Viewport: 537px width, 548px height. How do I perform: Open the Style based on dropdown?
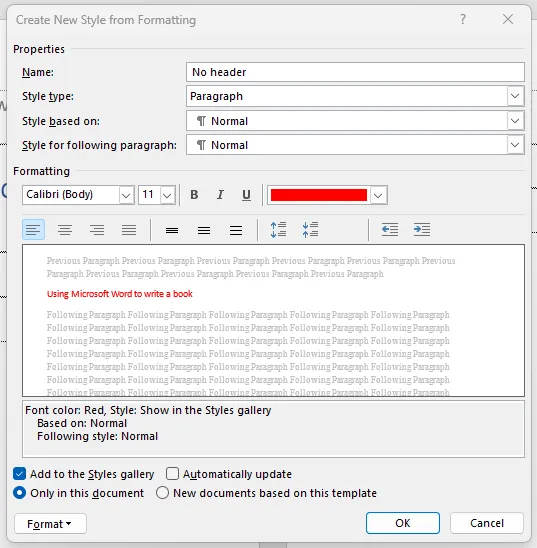pyautogui.click(x=515, y=121)
